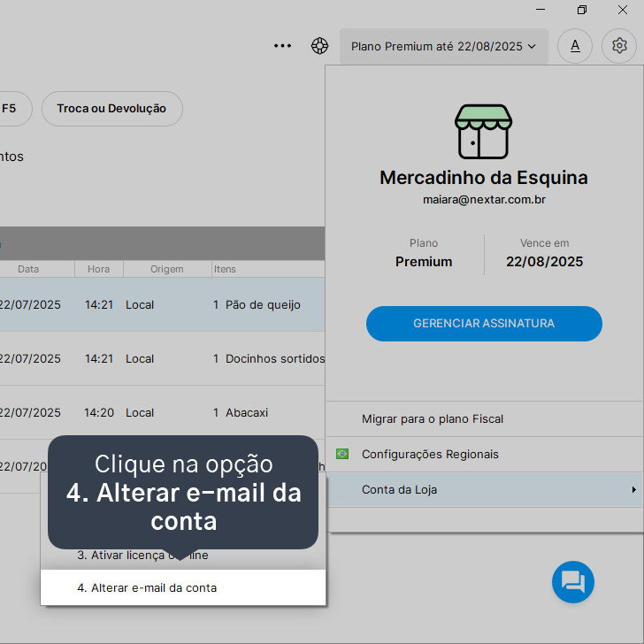Select the Abacaxi sale row
Image resolution: width=644 pixels, height=644 pixels.
tap(162, 412)
